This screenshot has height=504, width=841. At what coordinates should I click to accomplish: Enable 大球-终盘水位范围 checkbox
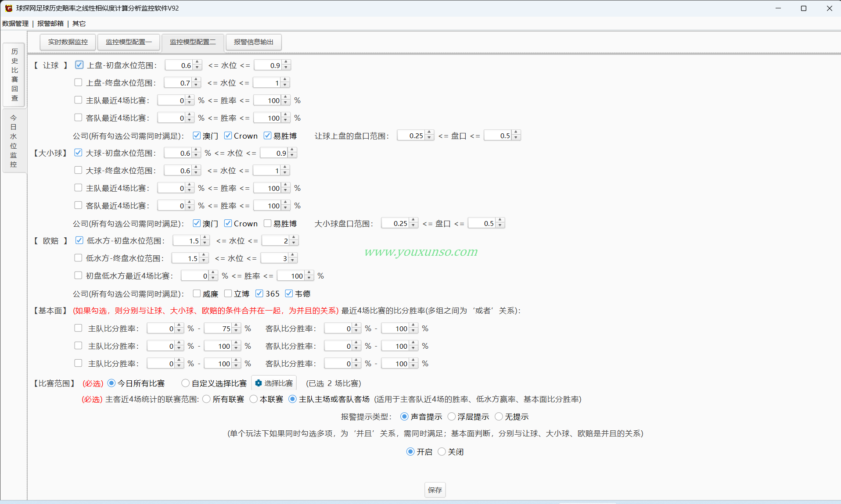pyautogui.click(x=78, y=170)
